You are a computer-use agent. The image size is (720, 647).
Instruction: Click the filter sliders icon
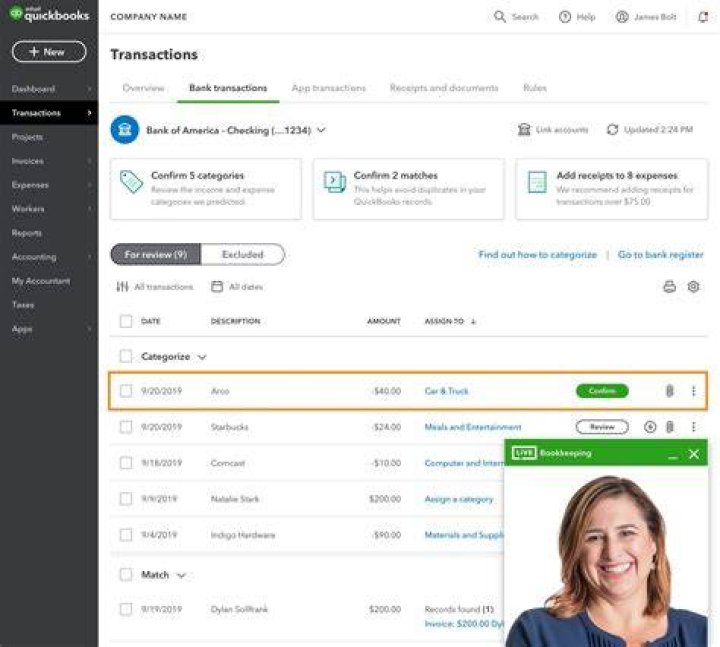click(122, 287)
